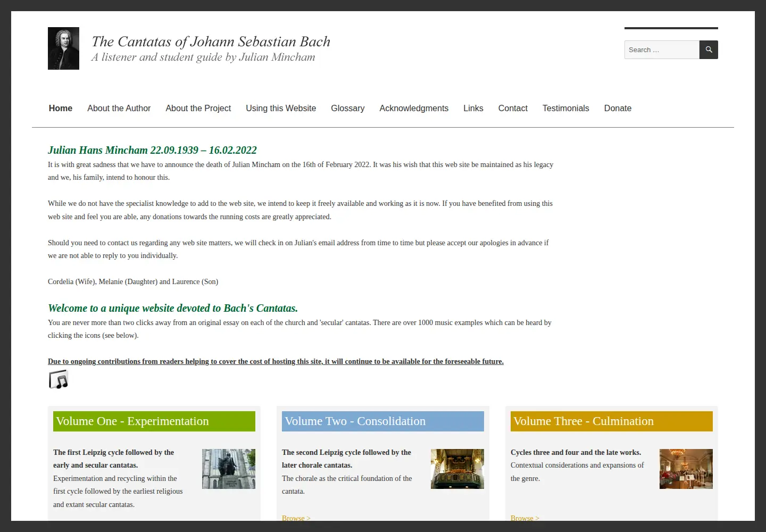Click the Welcome to a unique website heading
Viewport: 766px width, 532px height.
coord(173,308)
